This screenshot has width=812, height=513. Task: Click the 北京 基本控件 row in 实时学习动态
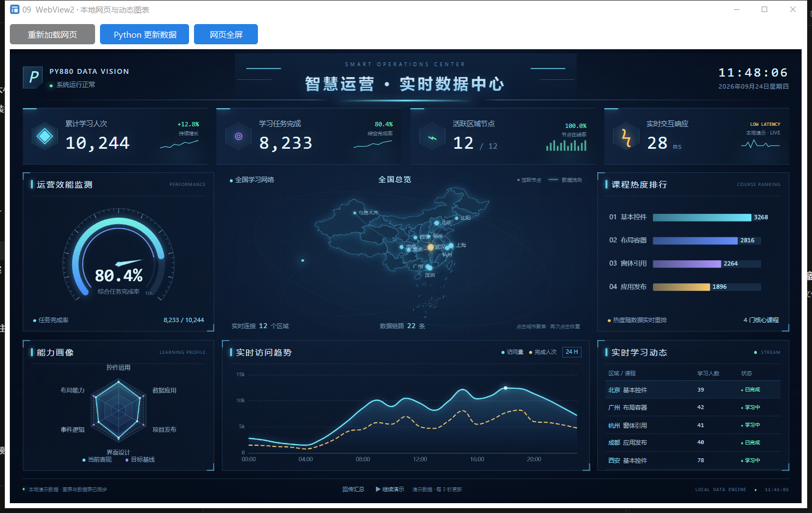coord(694,390)
